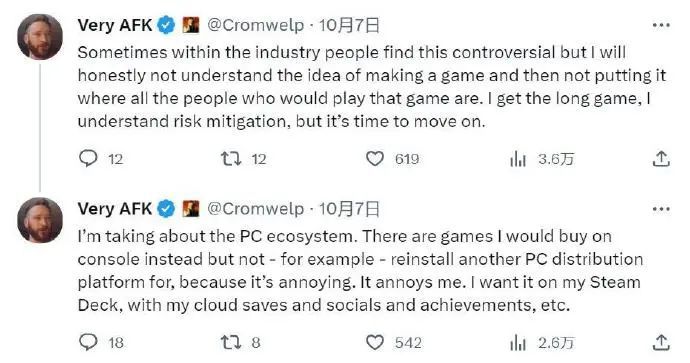Retweet the first post with 12 retweets
Viewport: 690px width, 363px height.
(231, 158)
